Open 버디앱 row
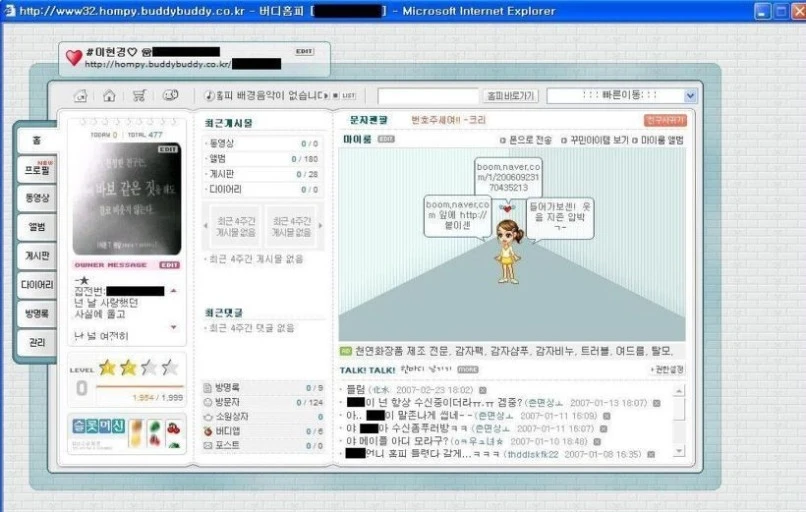Image resolution: width=806 pixels, height=512 pixels. [263, 431]
